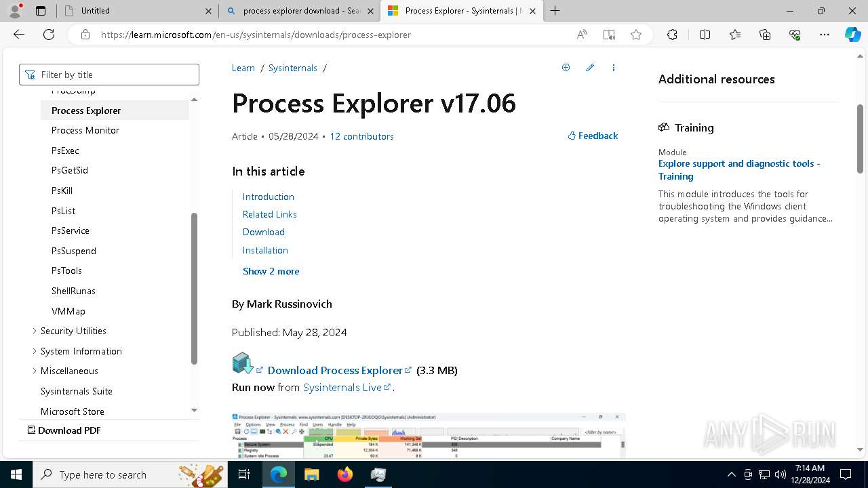Open Task View in the taskbar
868x488 pixels.
(x=245, y=474)
